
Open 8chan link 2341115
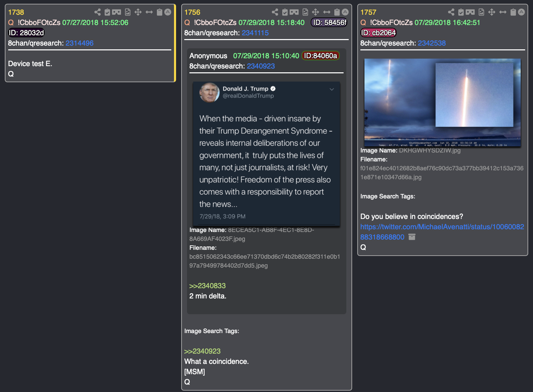(x=255, y=33)
